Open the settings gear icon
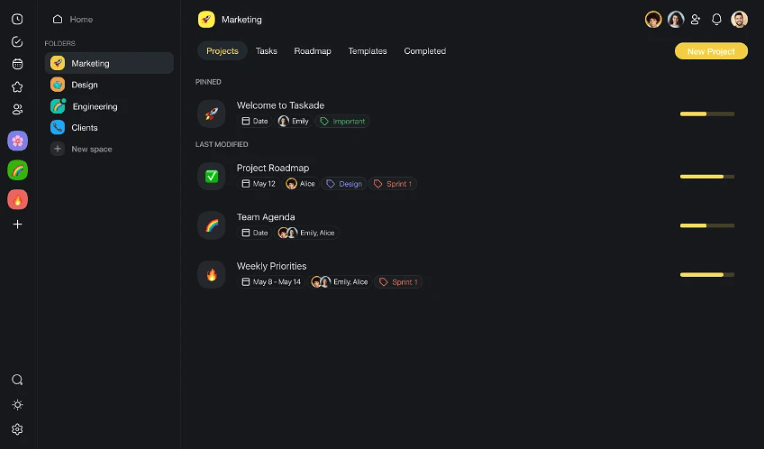The width and height of the screenshot is (764, 449). pyautogui.click(x=17, y=429)
